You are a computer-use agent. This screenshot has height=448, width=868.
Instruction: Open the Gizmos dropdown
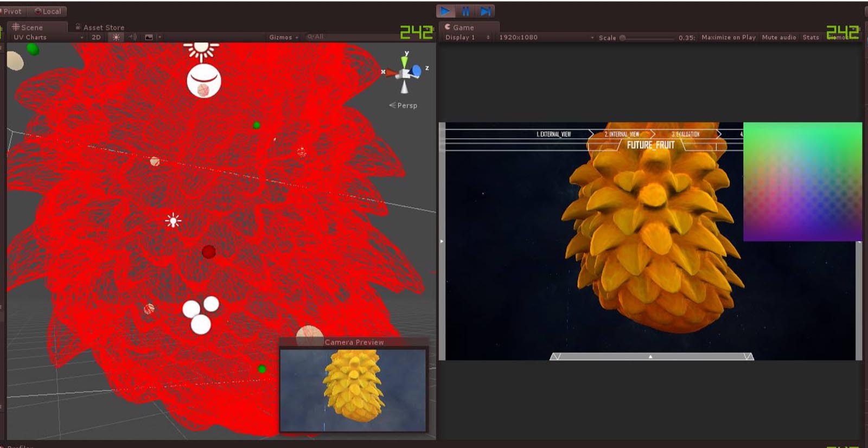pyautogui.click(x=283, y=37)
